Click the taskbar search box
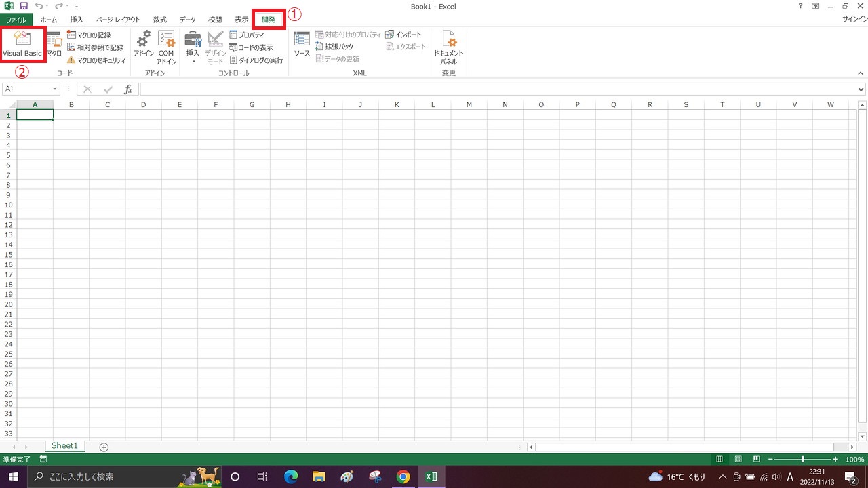The height and width of the screenshot is (488, 868). [125, 476]
